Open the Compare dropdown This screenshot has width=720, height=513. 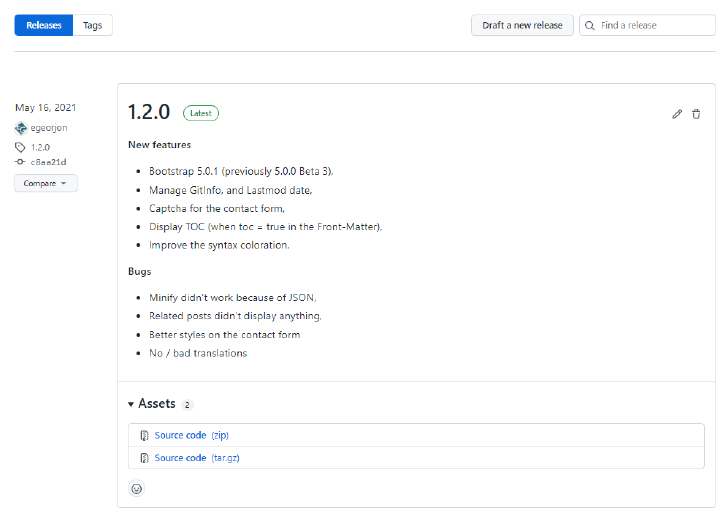click(x=45, y=183)
